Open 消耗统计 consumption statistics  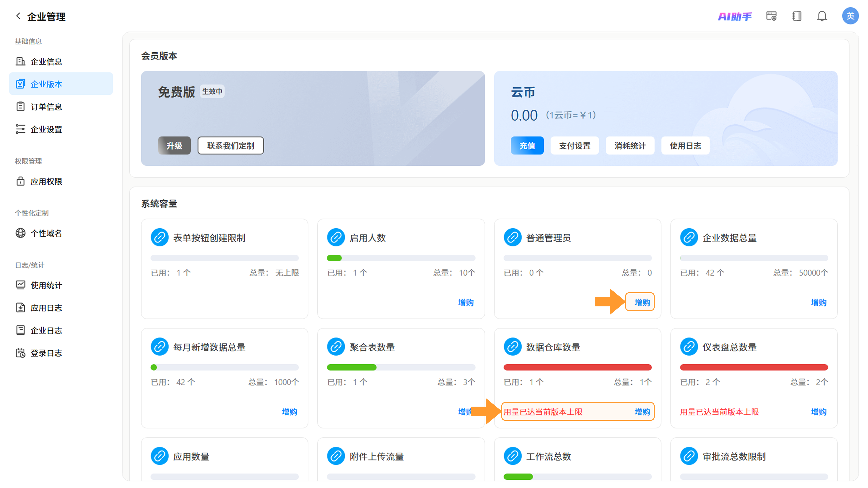pos(630,145)
